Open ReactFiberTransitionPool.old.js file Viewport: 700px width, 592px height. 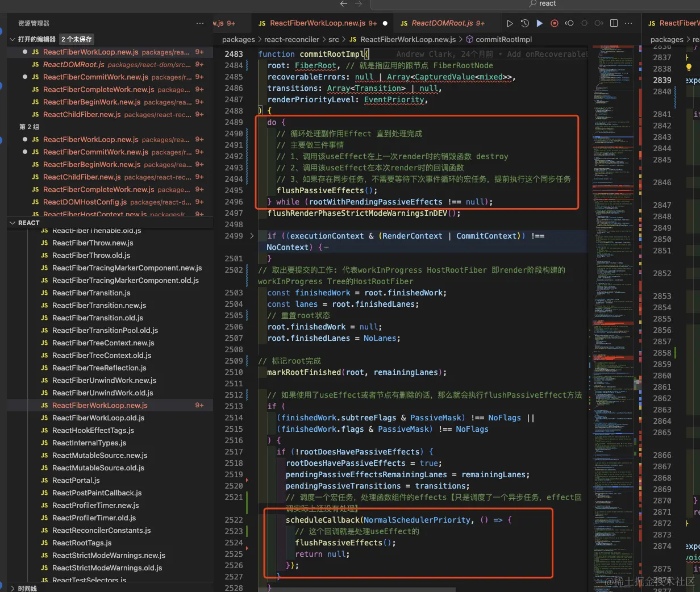[110, 330]
